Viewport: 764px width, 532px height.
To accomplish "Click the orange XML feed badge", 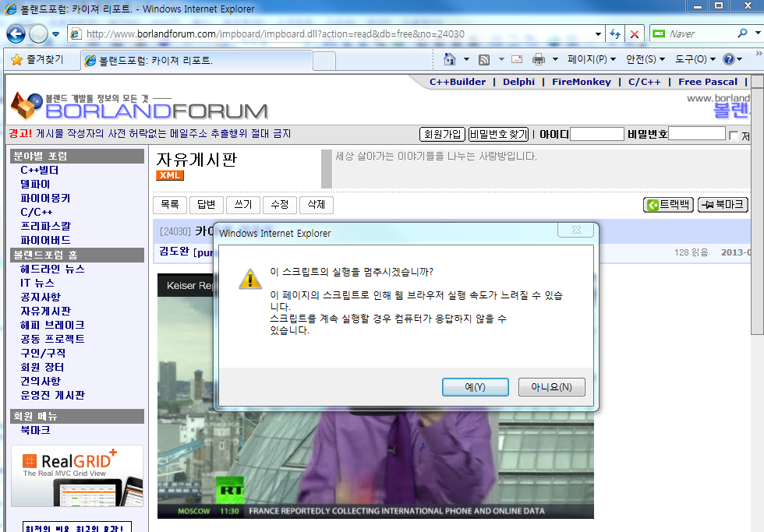I will pos(170,175).
